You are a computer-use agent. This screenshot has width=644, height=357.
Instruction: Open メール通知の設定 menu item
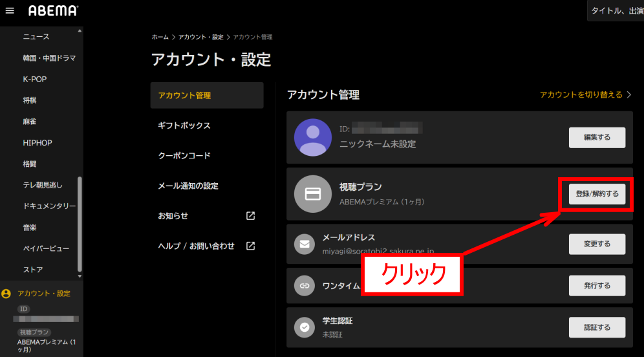click(188, 186)
